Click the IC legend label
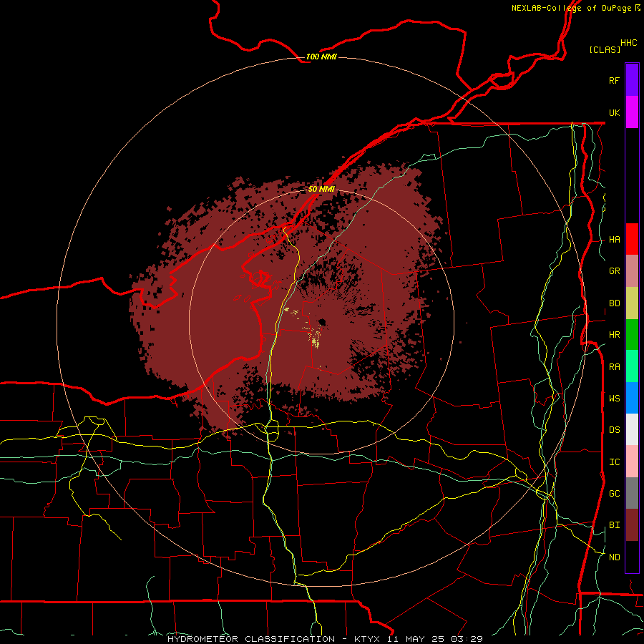This screenshot has height=644, width=644. tap(614, 462)
